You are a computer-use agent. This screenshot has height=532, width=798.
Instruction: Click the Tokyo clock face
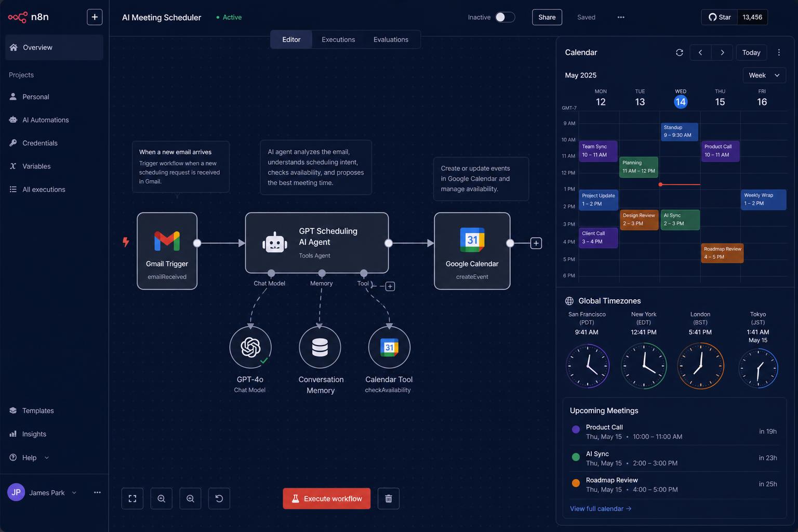pos(758,368)
